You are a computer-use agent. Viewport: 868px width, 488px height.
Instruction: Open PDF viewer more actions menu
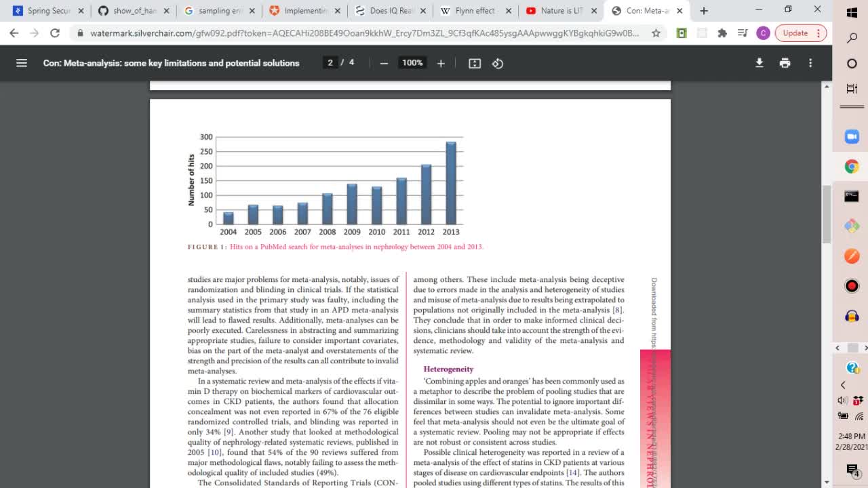pos(810,63)
